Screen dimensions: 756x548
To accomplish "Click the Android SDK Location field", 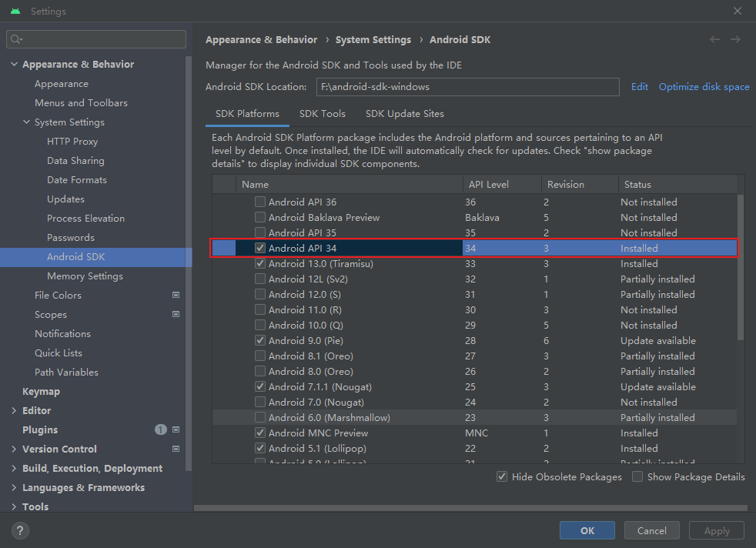I will pos(467,87).
